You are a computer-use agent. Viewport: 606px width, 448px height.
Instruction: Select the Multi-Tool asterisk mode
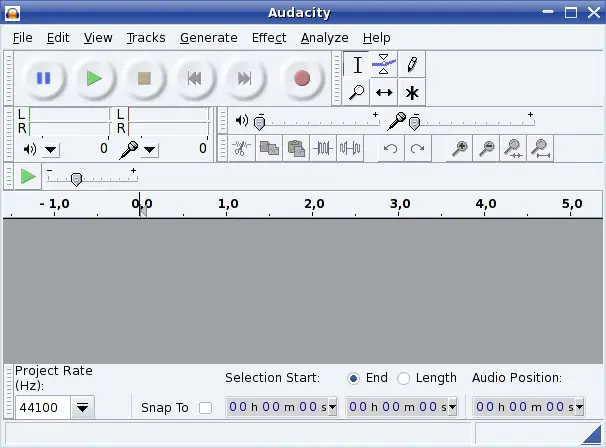click(x=412, y=93)
